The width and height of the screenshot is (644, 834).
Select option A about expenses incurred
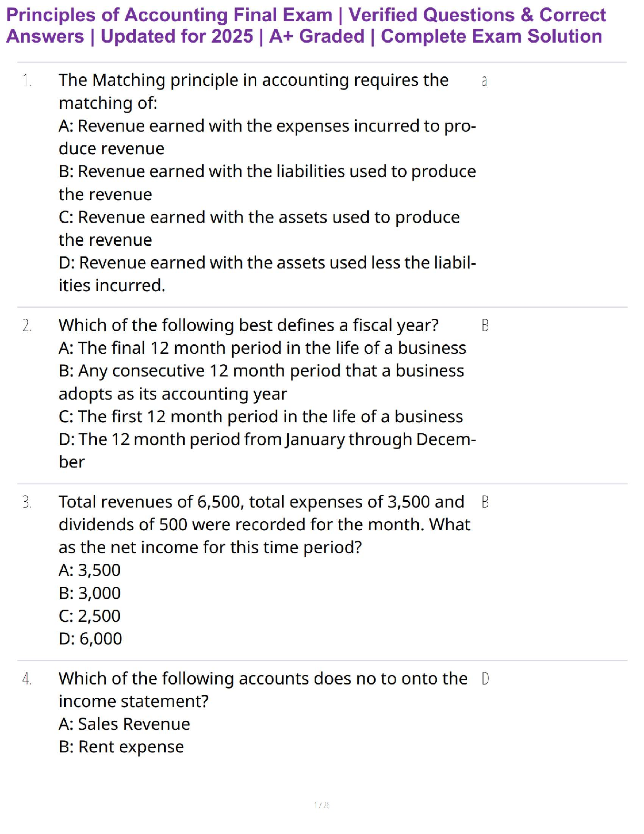pyautogui.click(x=267, y=137)
